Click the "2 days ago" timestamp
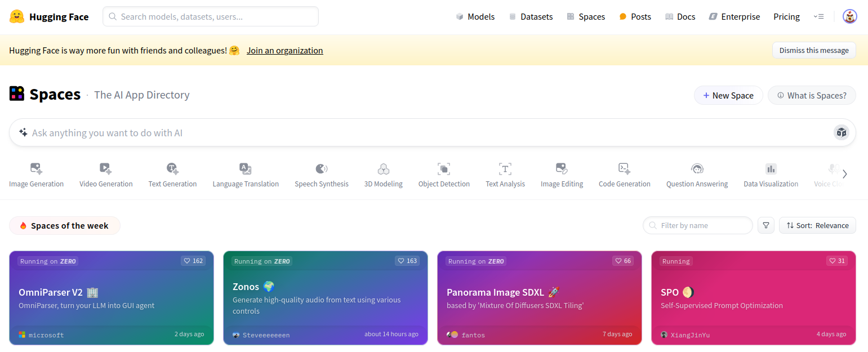 pos(189,334)
